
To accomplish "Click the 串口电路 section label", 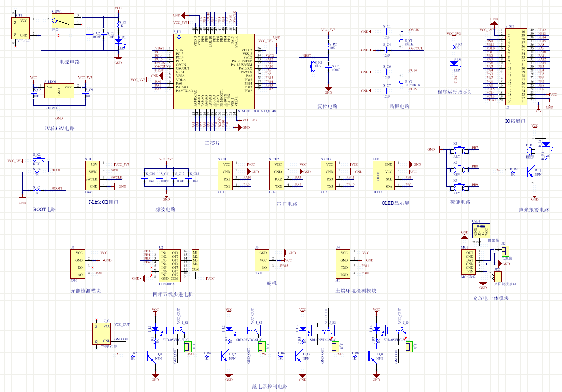I will click(x=287, y=204).
